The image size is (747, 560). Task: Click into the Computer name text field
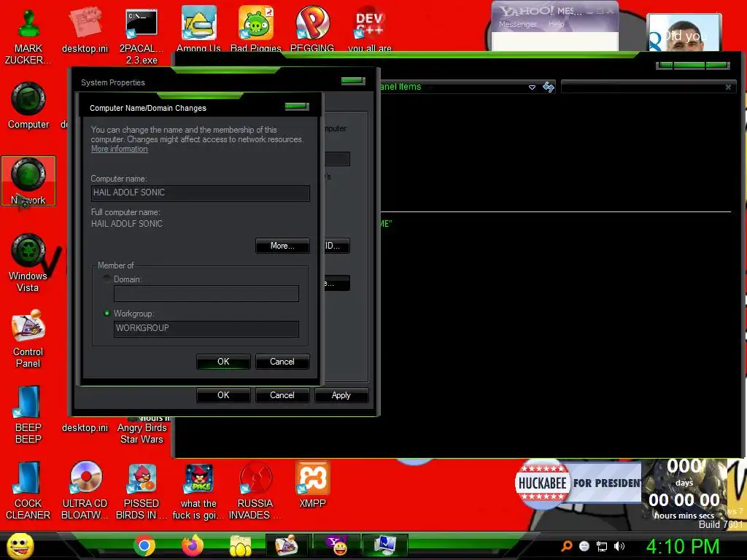200,192
